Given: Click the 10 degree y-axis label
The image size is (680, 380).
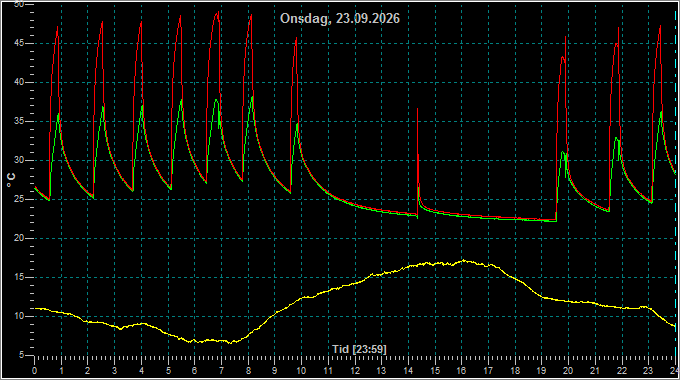Looking at the screenshot, I should pyautogui.click(x=19, y=316).
